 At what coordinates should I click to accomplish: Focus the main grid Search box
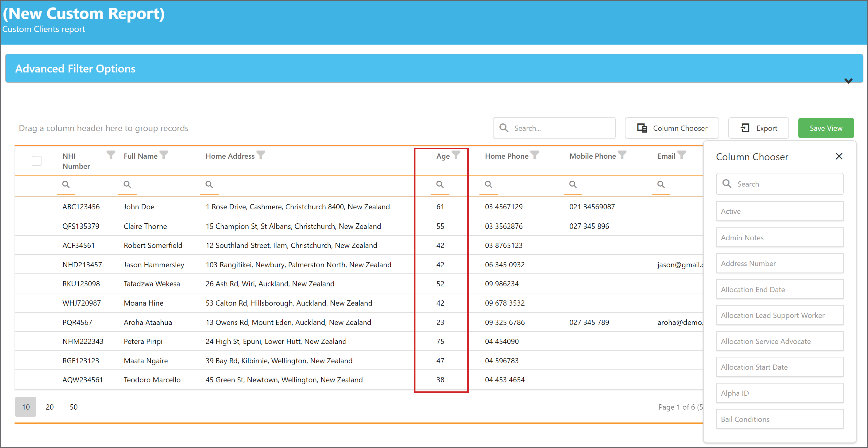tap(554, 128)
